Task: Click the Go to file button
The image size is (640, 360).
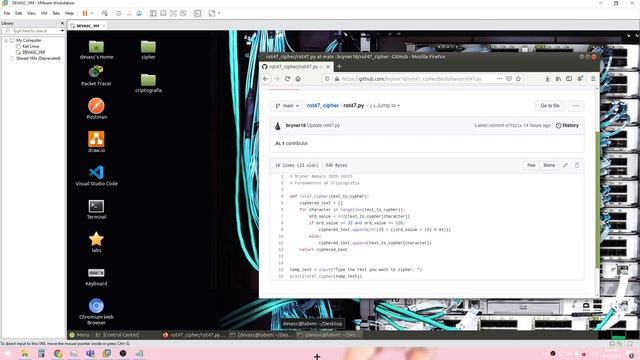Action: (549, 106)
